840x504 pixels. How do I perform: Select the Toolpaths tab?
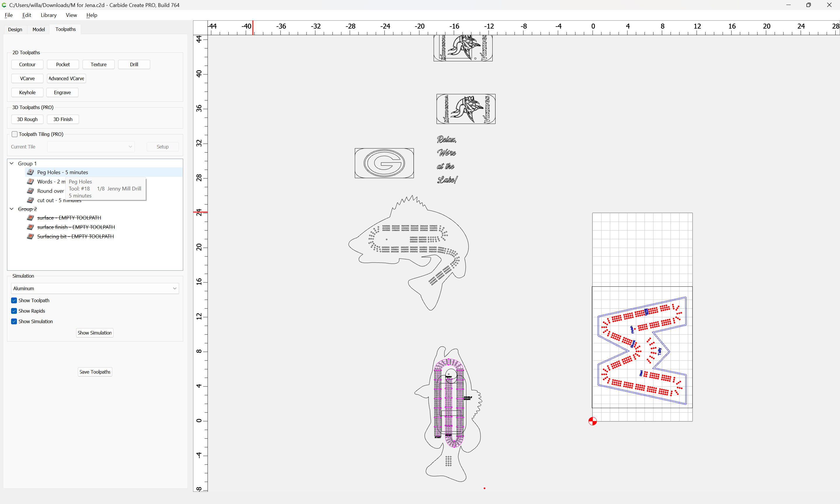click(66, 29)
